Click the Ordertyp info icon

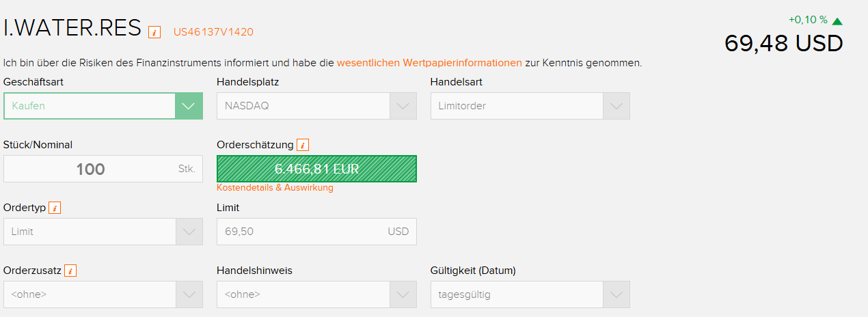point(55,208)
